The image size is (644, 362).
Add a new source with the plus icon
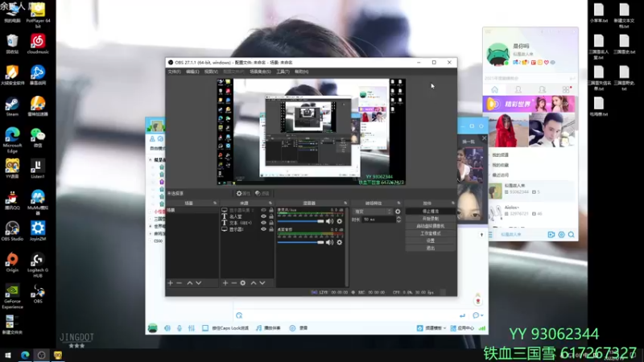(225, 283)
